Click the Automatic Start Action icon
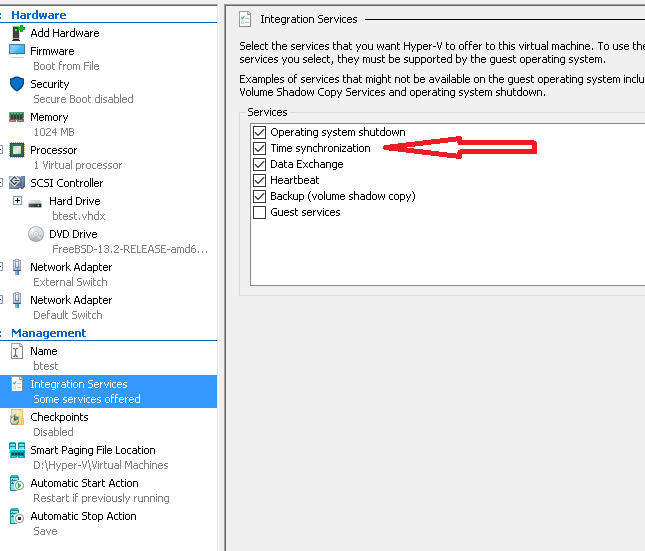 tap(16, 483)
